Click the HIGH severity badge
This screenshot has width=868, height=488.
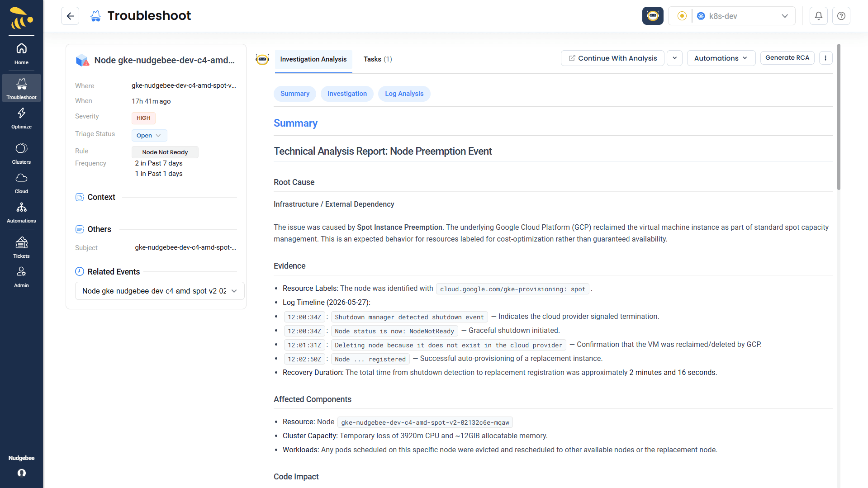(x=143, y=118)
